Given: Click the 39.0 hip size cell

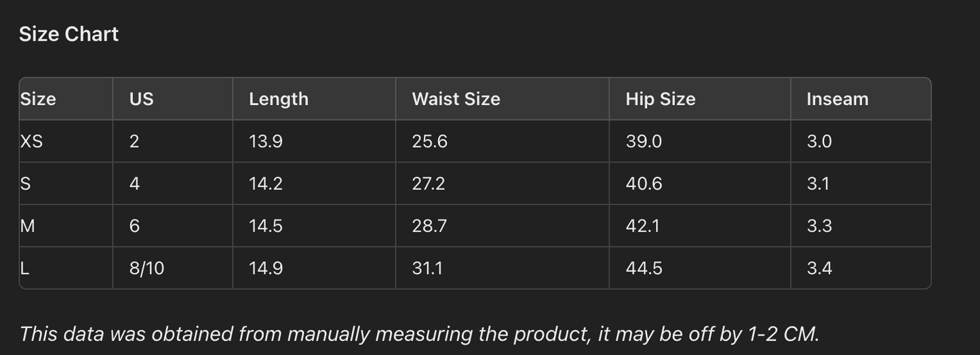Looking at the screenshot, I should 643,142.
